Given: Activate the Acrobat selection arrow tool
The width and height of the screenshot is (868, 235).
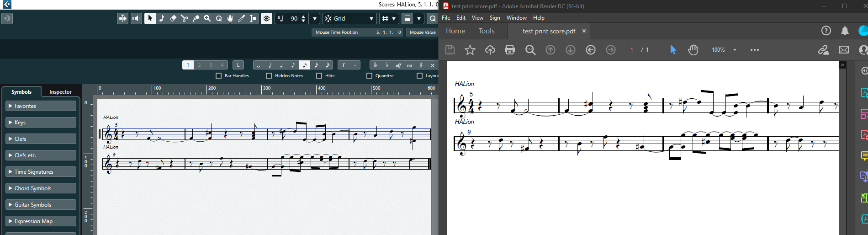Looking at the screenshot, I should 673,50.
